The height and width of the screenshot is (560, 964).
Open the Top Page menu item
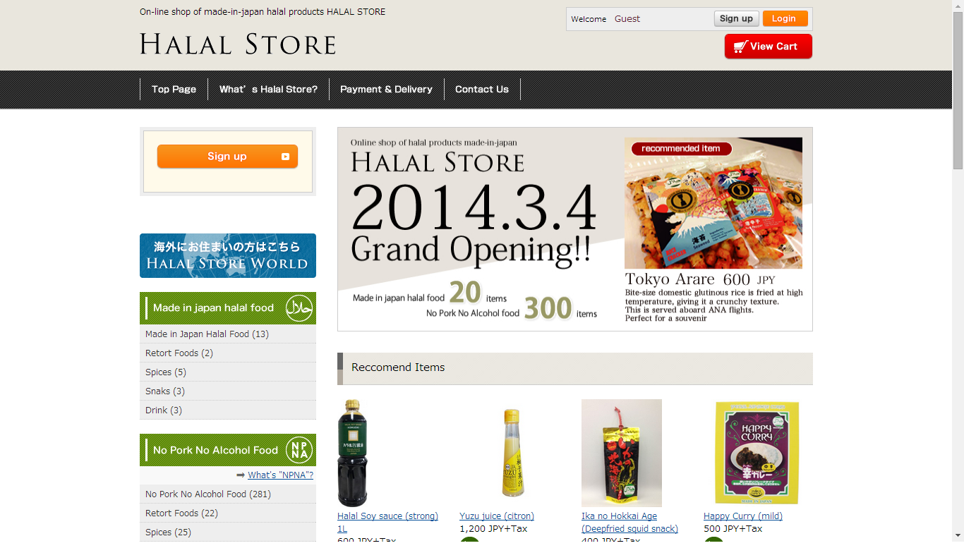coord(173,89)
